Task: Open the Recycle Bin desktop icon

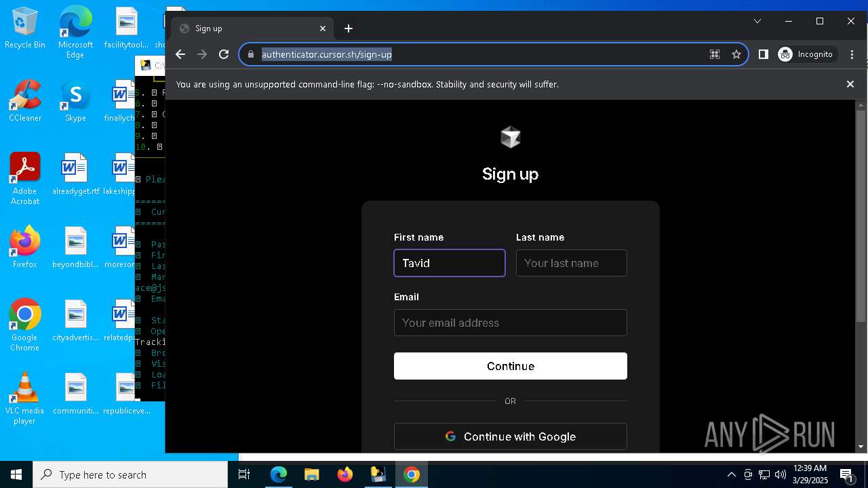Action: tap(25, 28)
